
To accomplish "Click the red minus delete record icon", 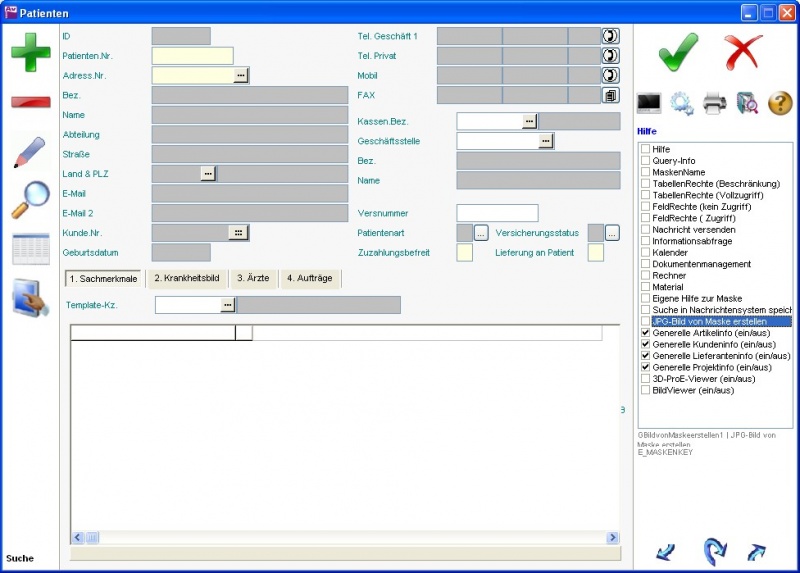I will coord(30,102).
